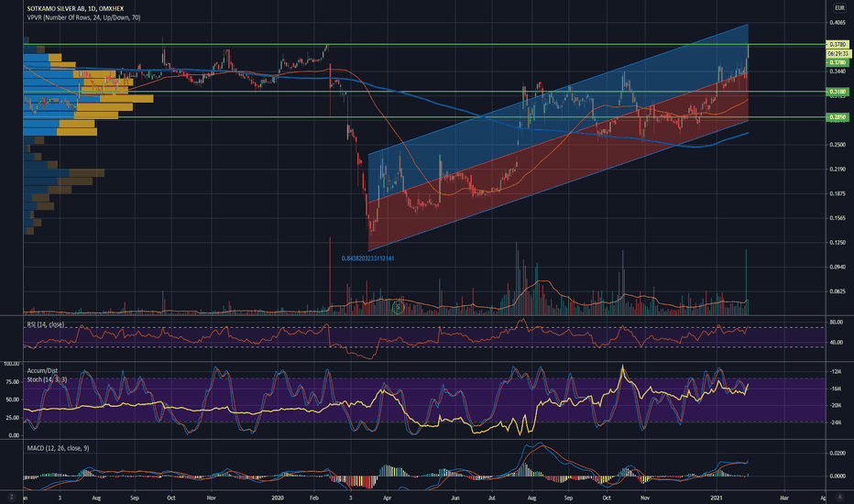Image resolution: width=854 pixels, height=504 pixels.
Task: Select the RSI (14, close) indicator label
Action: tap(45, 324)
